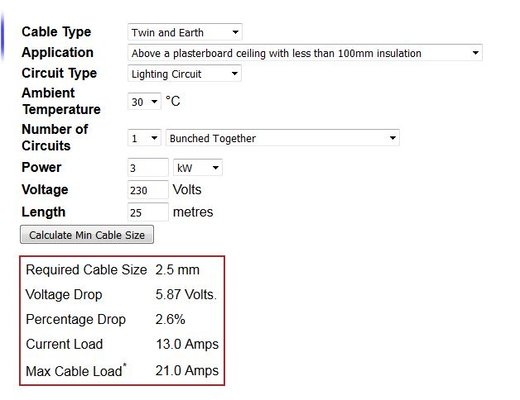
Task: Open the Cable Type dropdown
Action: tap(185, 32)
